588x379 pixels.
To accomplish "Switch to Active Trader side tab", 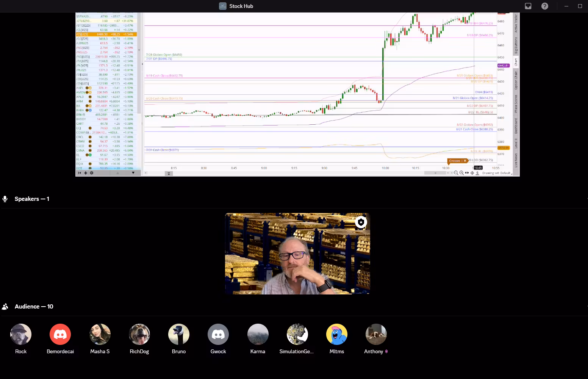I will pos(516,23).
